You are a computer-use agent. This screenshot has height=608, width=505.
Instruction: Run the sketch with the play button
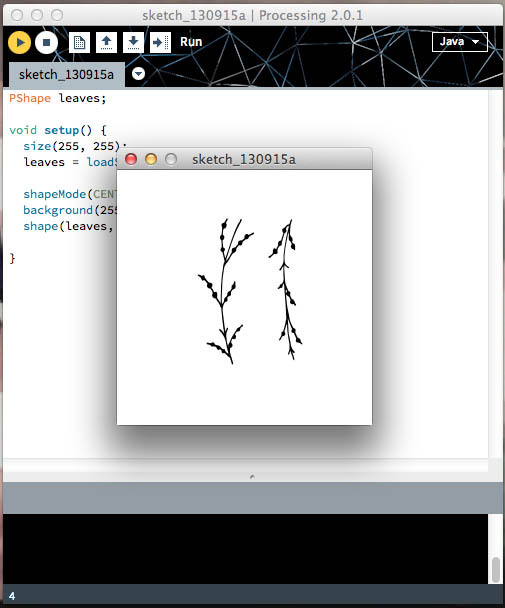[19, 42]
